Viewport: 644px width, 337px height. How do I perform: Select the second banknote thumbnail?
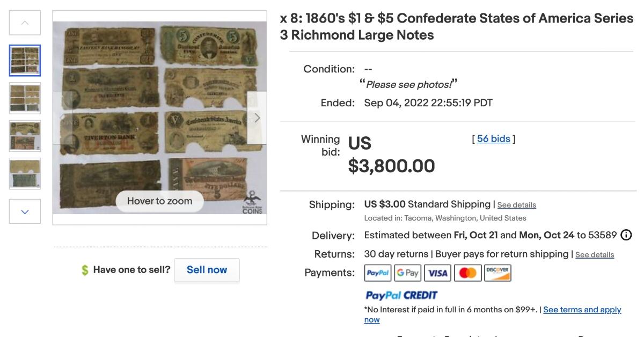pos(25,98)
